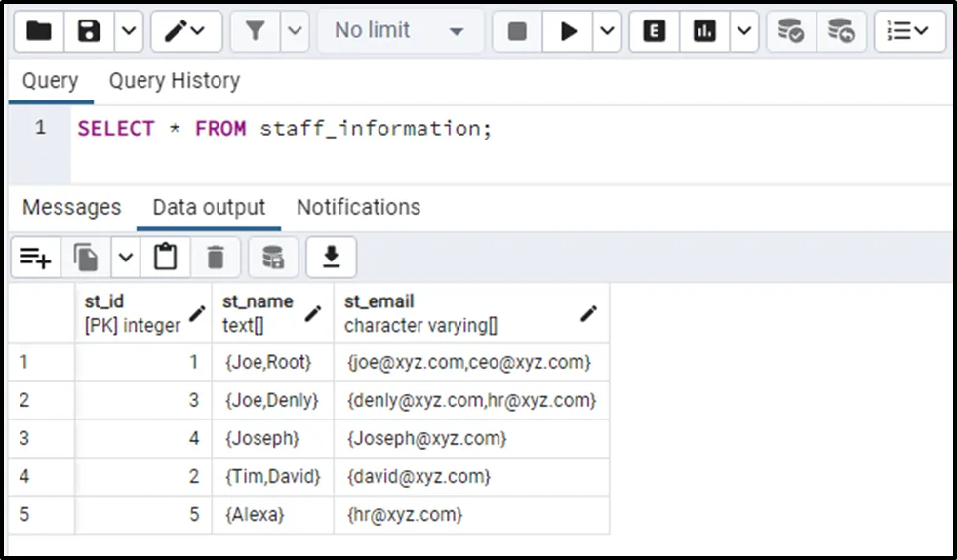Viewport: 957px width, 560px height.
Task: Click the Save Data Changes icon
Action: tap(273, 258)
